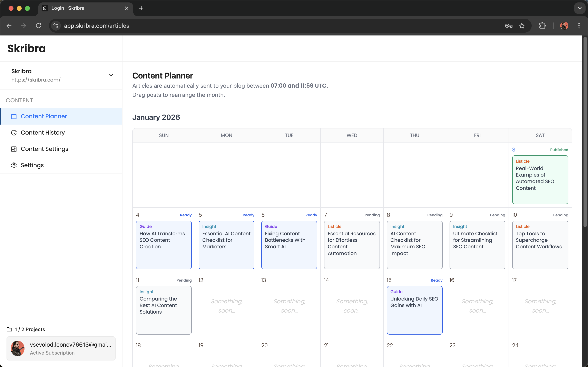Click the Settings gear icon
The image size is (588, 367).
click(14, 165)
